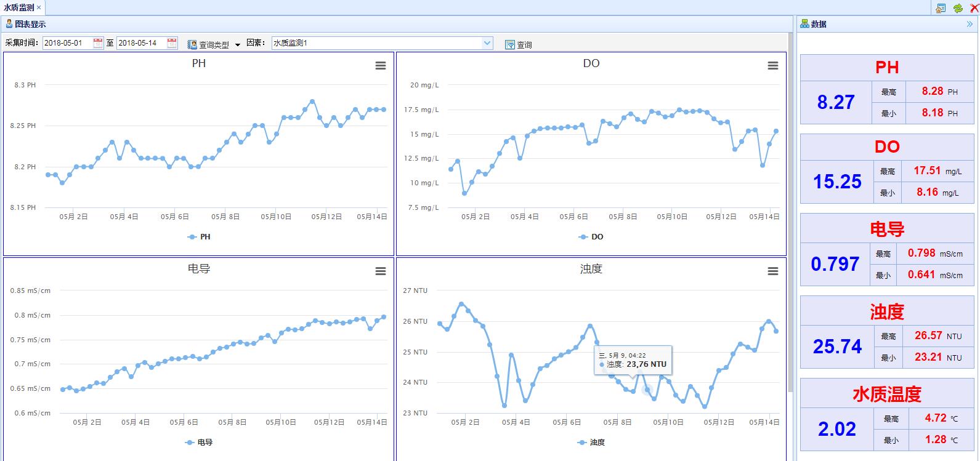Open the 电导 chart hamburger menu

381,271
